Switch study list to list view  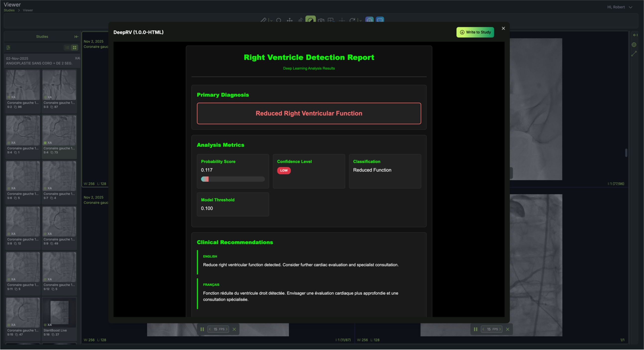[67, 48]
